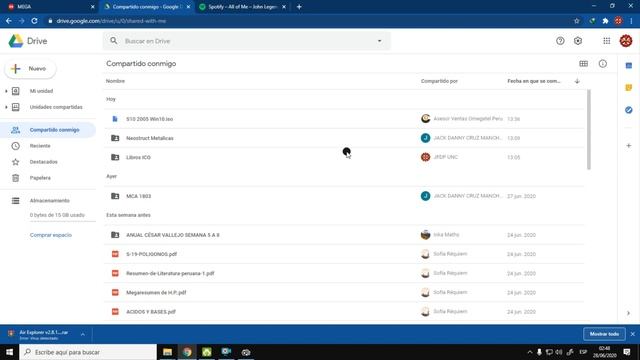
Task: Focus Buscar en Drive search field
Action: pos(247,41)
